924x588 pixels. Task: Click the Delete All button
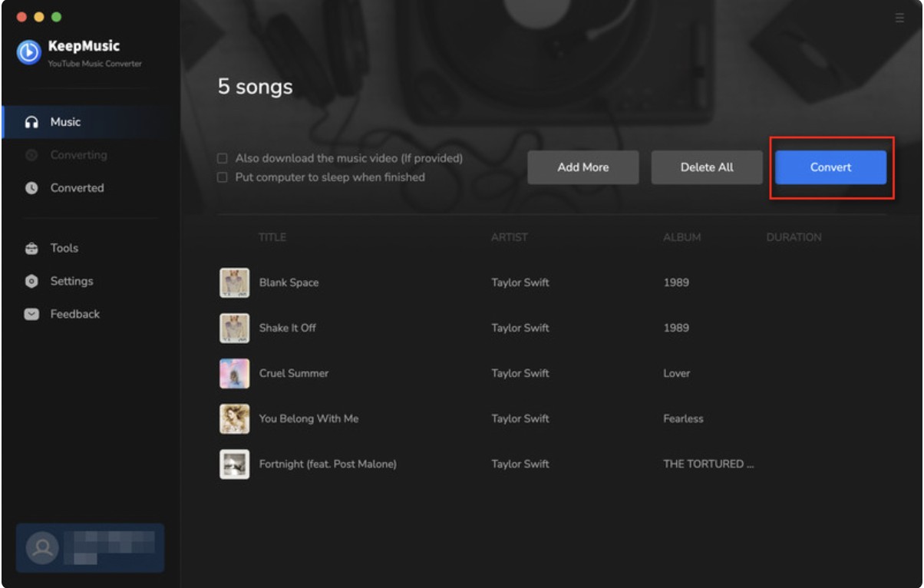point(707,167)
